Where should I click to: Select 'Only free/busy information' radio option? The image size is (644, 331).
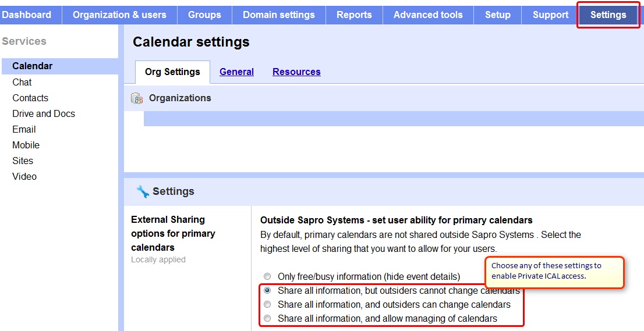[267, 276]
